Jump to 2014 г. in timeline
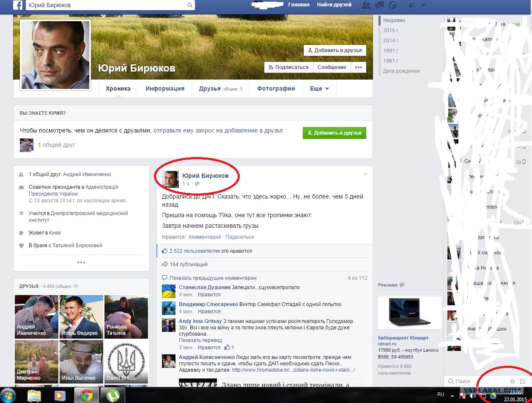The image size is (532, 403). (391, 41)
